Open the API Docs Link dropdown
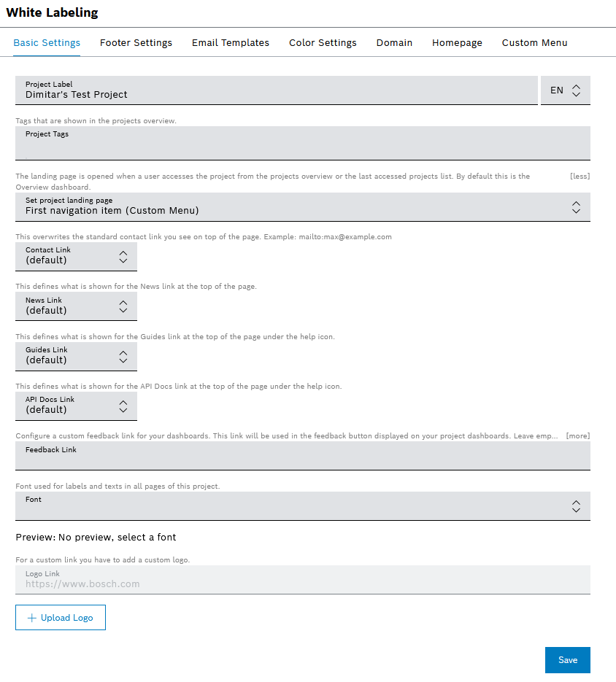The width and height of the screenshot is (616, 682). pos(76,406)
